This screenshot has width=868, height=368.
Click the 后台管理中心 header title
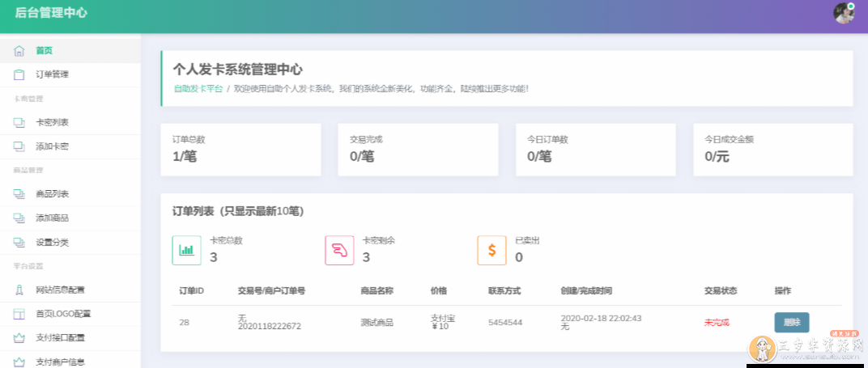(51, 13)
